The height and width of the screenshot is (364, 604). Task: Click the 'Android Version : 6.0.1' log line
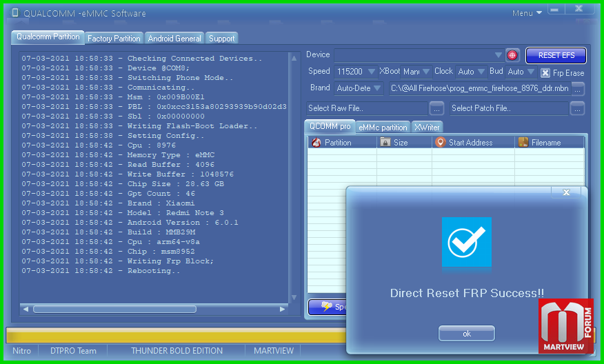point(130,222)
